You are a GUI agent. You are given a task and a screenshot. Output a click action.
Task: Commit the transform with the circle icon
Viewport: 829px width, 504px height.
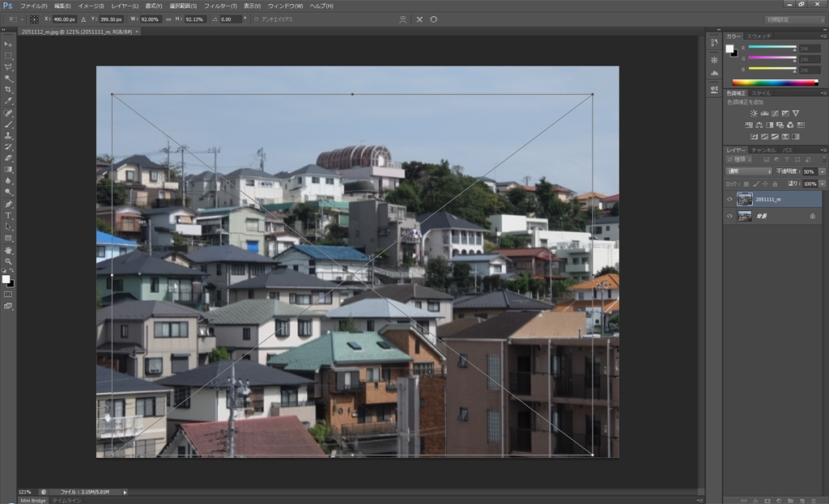[434, 19]
